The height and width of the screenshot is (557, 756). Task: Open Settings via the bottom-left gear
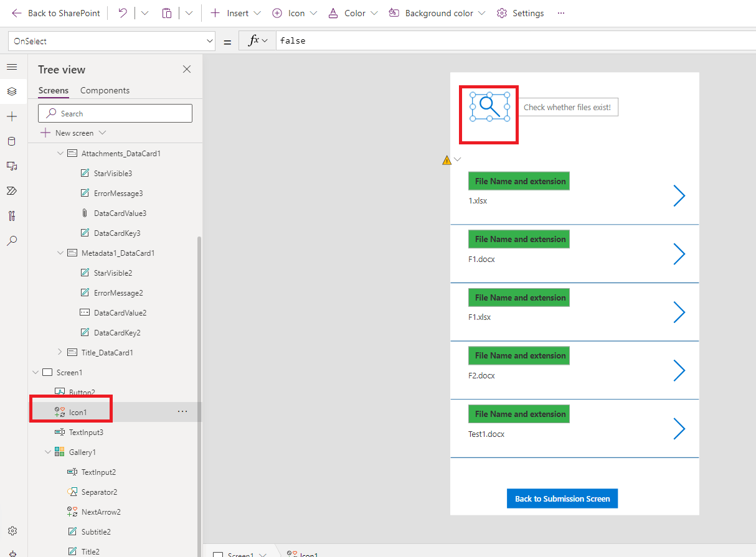pyautogui.click(x=11, y=530)
